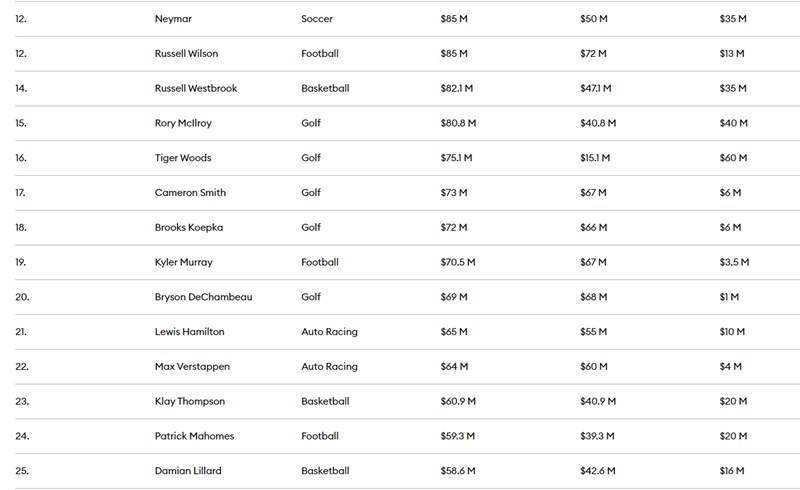Viewport: 800px width, 490px height.
Task: Open the Tiger Woods entry
Action: (x=183, y=158)
